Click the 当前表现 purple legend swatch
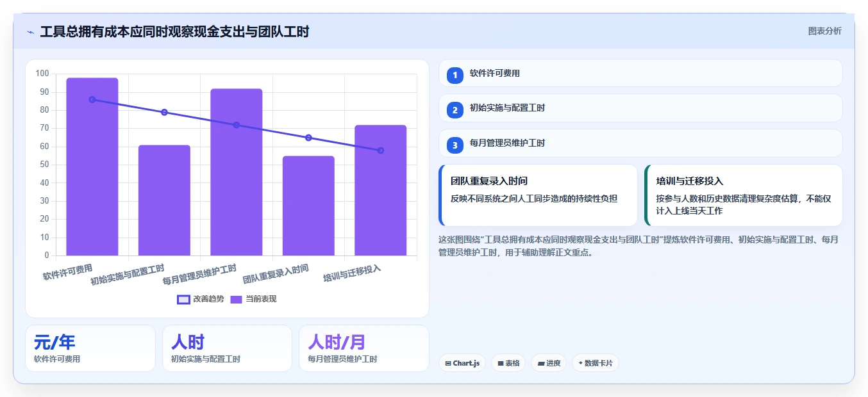The height and width of the screenshot is (397, 868). tap(236, 300)
